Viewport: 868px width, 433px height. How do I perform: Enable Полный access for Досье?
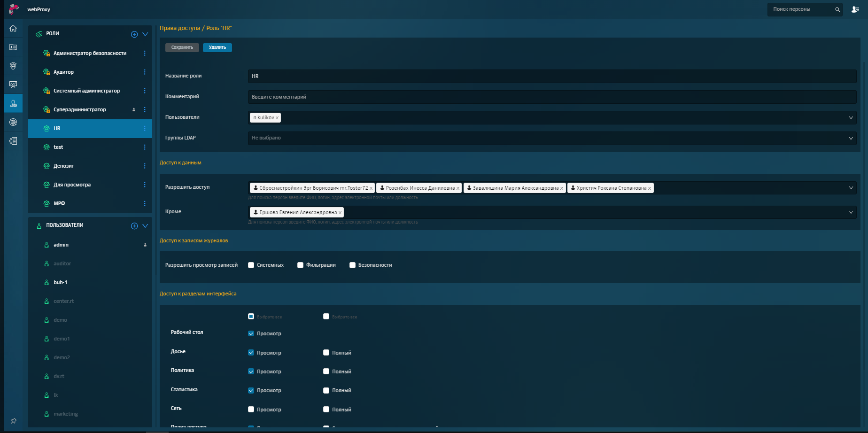(x=326, y=353)
